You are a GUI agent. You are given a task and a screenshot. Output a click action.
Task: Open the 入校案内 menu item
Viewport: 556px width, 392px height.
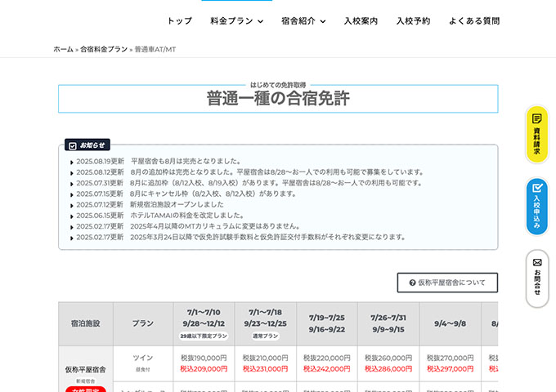point(361,21)
